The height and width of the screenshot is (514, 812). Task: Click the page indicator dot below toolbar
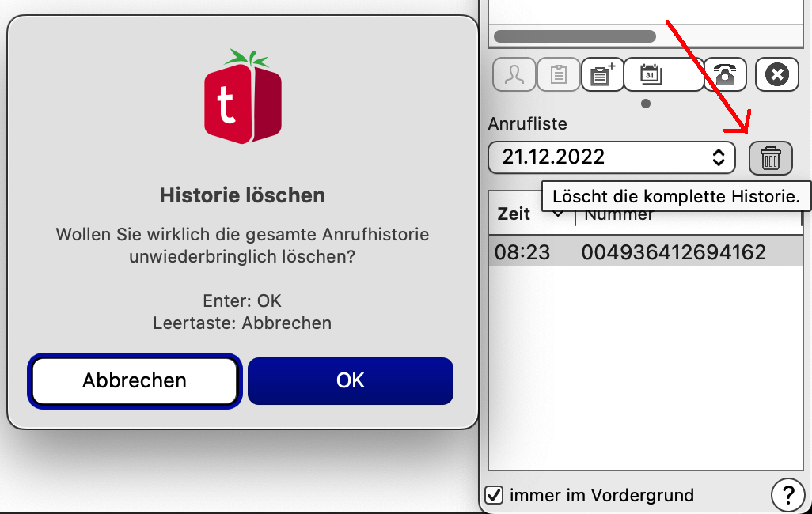[646, 104]
